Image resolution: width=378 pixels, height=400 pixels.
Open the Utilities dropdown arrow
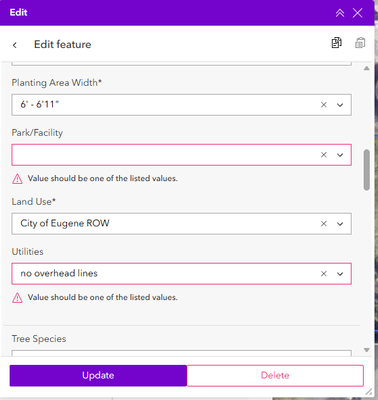[340, 274]
